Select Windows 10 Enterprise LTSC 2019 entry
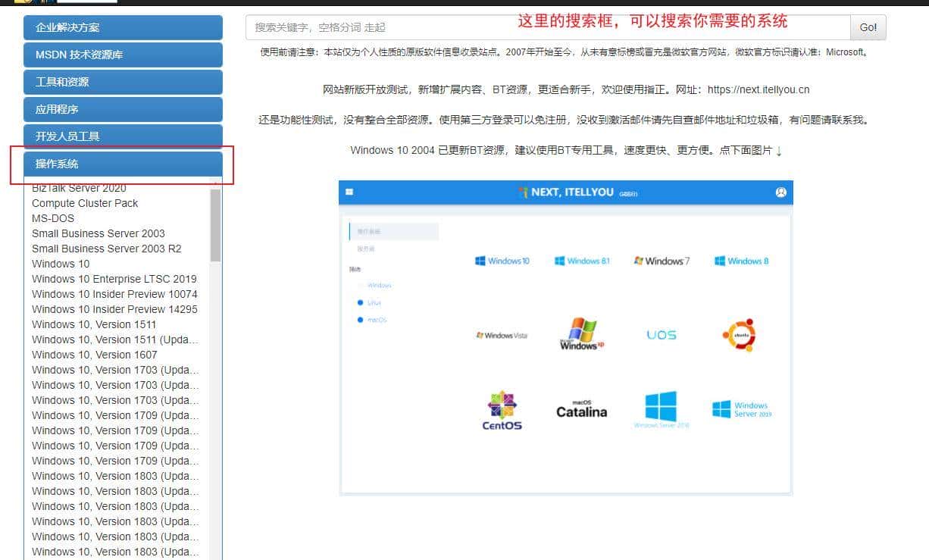Screen dimensions: 929x560 point(114,279)
